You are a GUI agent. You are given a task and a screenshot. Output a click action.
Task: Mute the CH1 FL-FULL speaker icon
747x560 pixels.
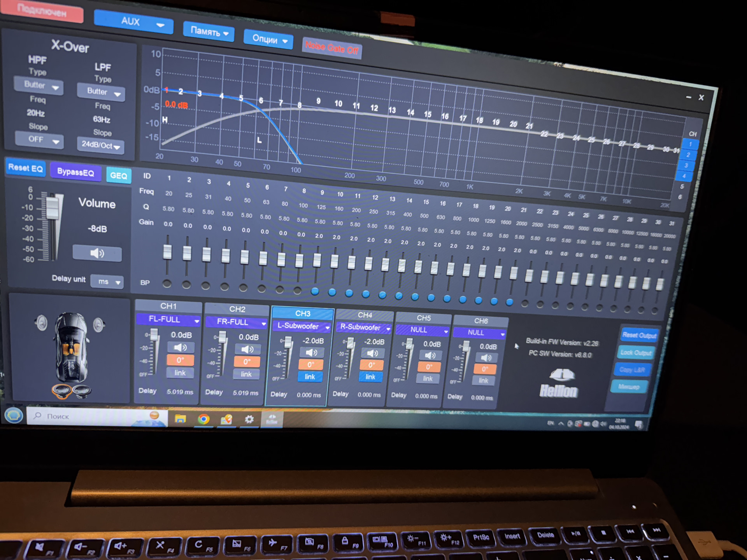click(180, 347)
